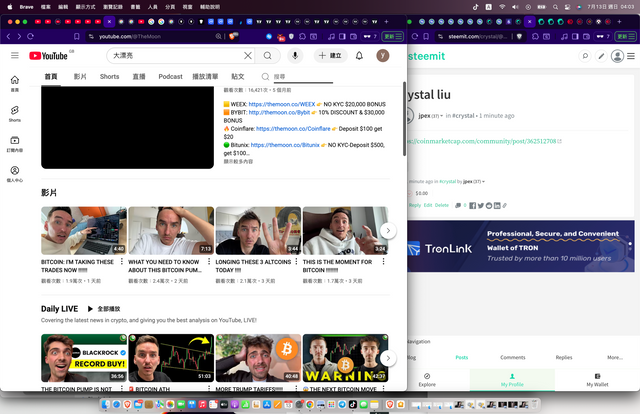640x414 pixels.
Task: Switch to the 貼文 channel tab
Action: coord(238,76)
